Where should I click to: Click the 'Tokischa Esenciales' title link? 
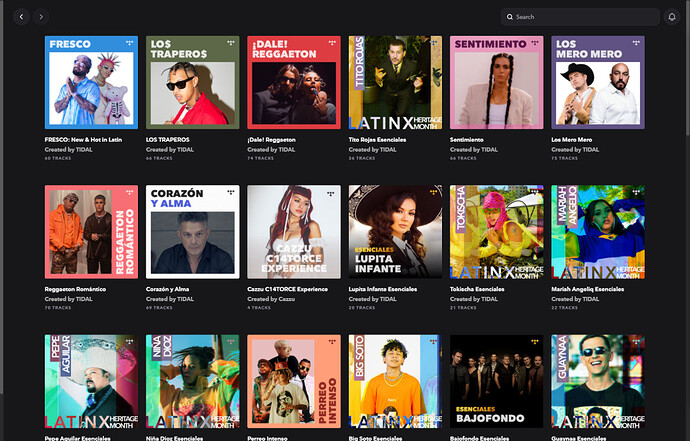coord(477,289)
